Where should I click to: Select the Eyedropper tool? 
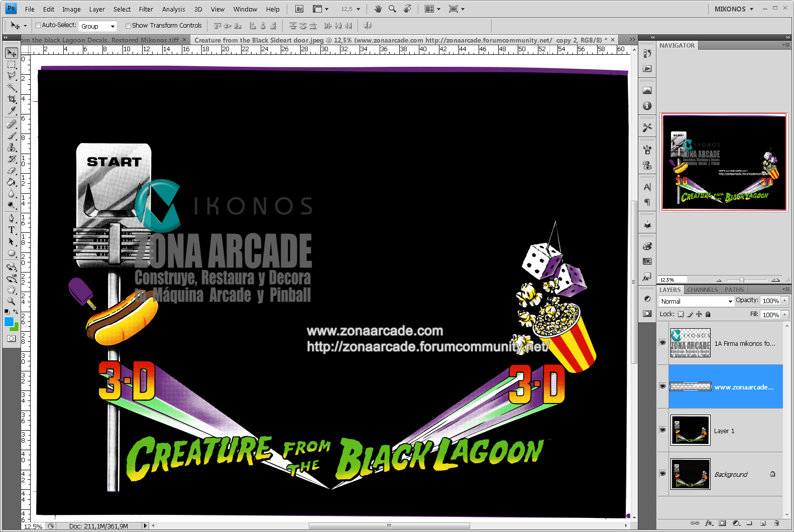[x=12, y=110]
